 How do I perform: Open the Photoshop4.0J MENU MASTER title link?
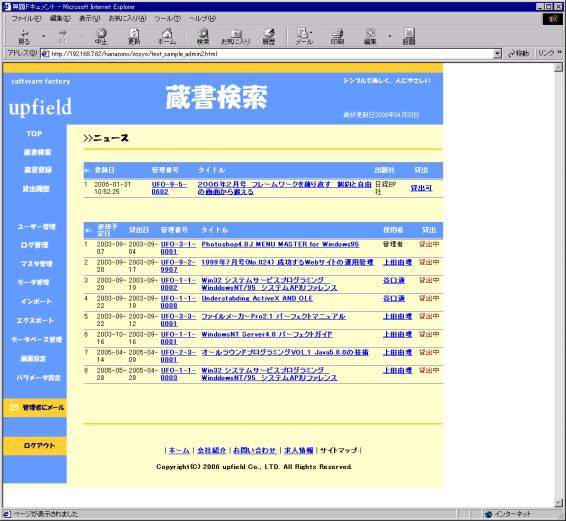coord(280,244)
